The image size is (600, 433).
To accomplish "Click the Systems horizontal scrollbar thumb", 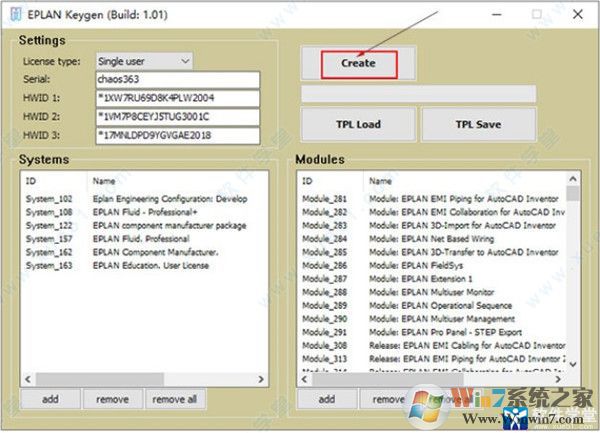I will click(100, 379).
